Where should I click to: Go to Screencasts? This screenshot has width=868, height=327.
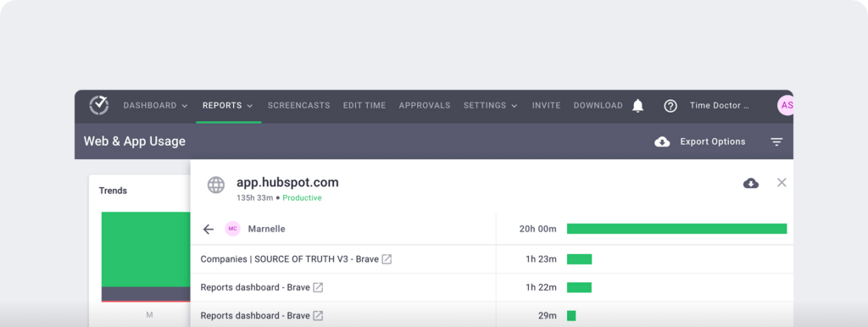point(299,106)
